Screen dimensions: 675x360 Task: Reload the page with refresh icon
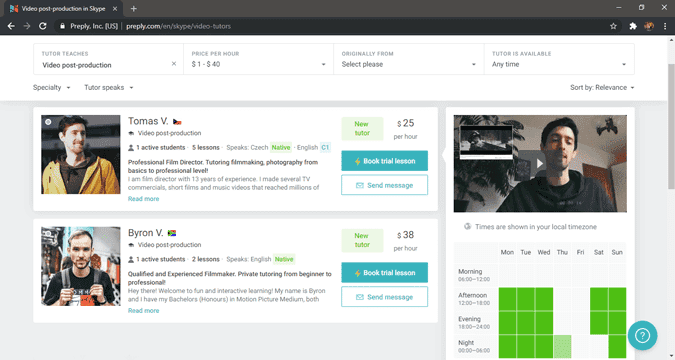click(43, 26)
